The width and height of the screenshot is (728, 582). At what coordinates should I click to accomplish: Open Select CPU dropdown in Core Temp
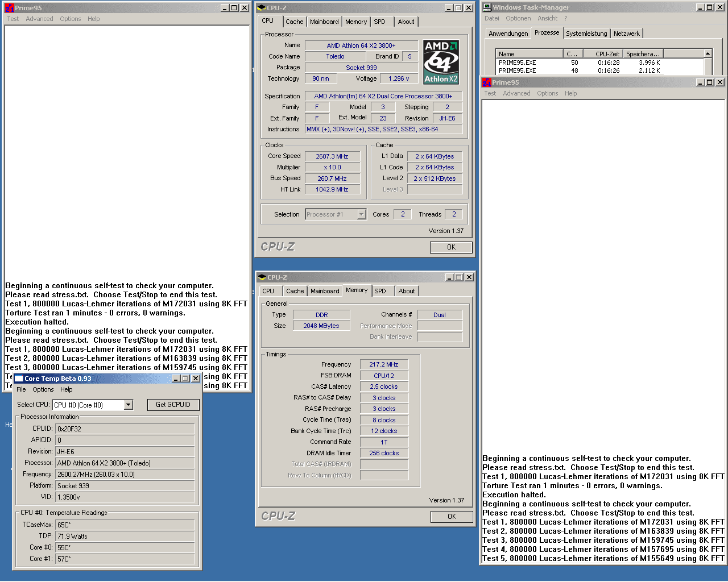click(x=128, y=405)
